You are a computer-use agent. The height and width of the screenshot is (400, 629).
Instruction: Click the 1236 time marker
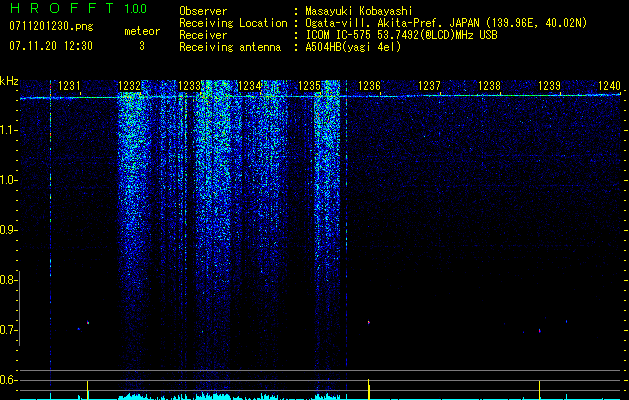pos(369,86)
